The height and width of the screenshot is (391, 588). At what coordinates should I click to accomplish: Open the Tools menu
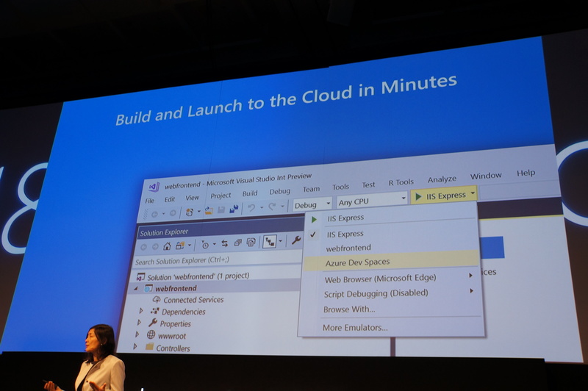click(340, 187)
